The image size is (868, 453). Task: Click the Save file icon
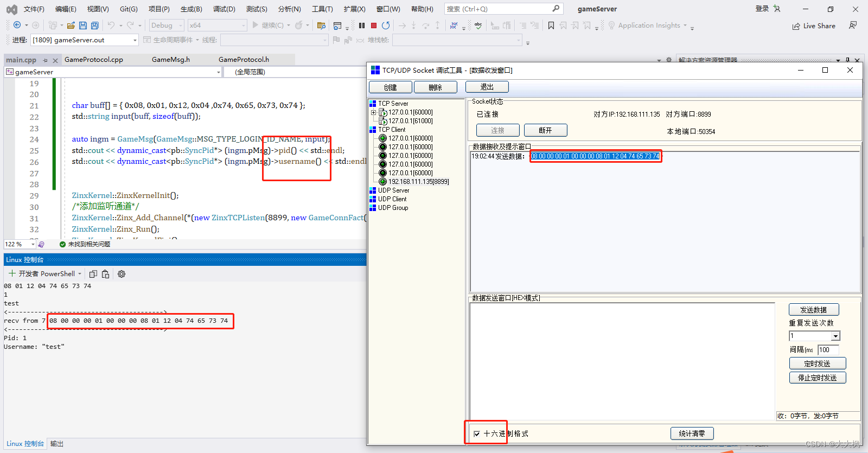(83, 25)
